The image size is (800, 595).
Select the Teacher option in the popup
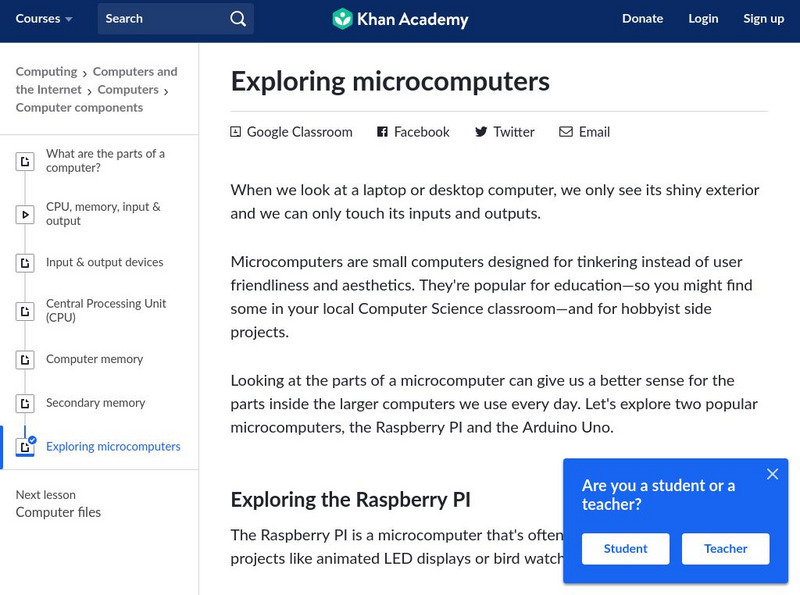click(x=725, y=549)
